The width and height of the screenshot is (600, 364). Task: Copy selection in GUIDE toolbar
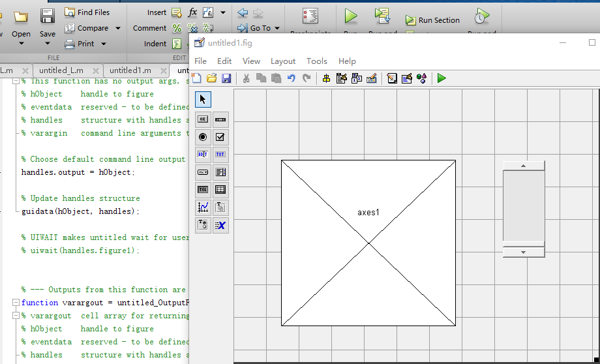[x=262, y=78]
